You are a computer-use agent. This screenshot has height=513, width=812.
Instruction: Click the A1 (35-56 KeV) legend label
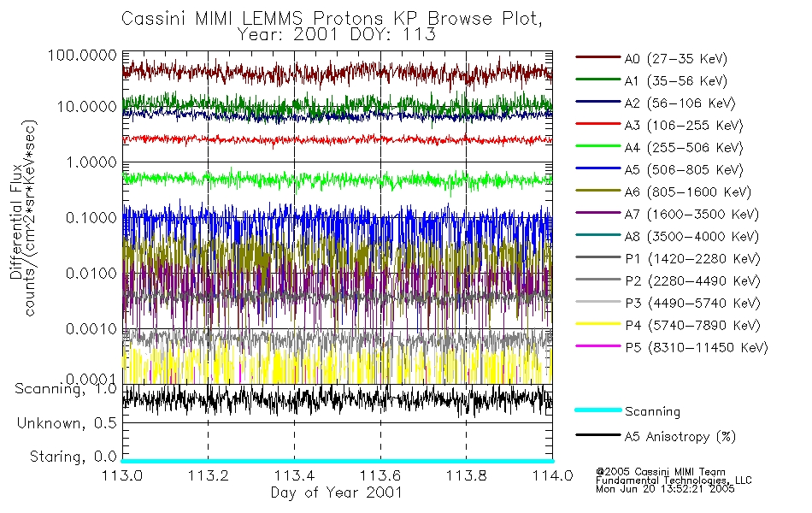[x=675, y=81]
